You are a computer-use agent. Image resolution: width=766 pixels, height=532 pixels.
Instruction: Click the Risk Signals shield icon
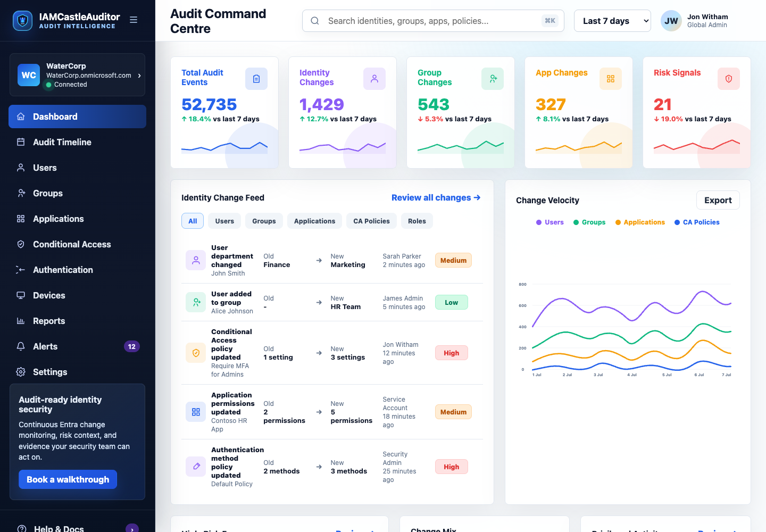tap(729, 79)
